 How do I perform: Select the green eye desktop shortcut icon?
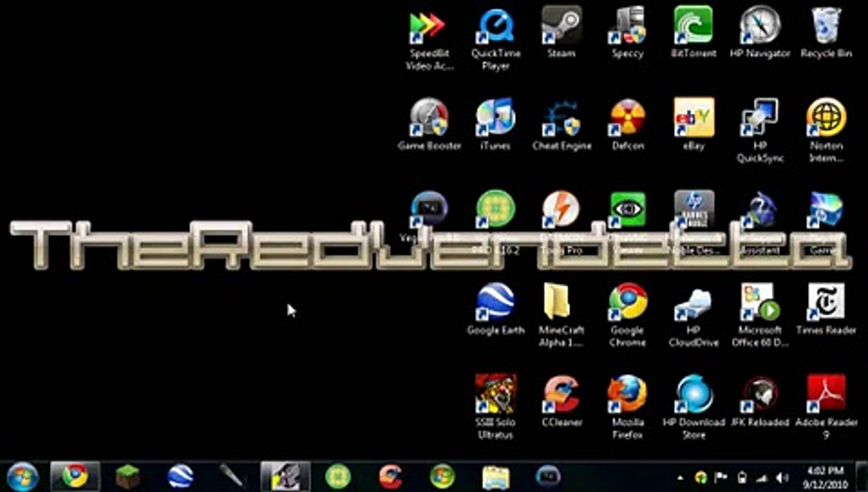628,210
